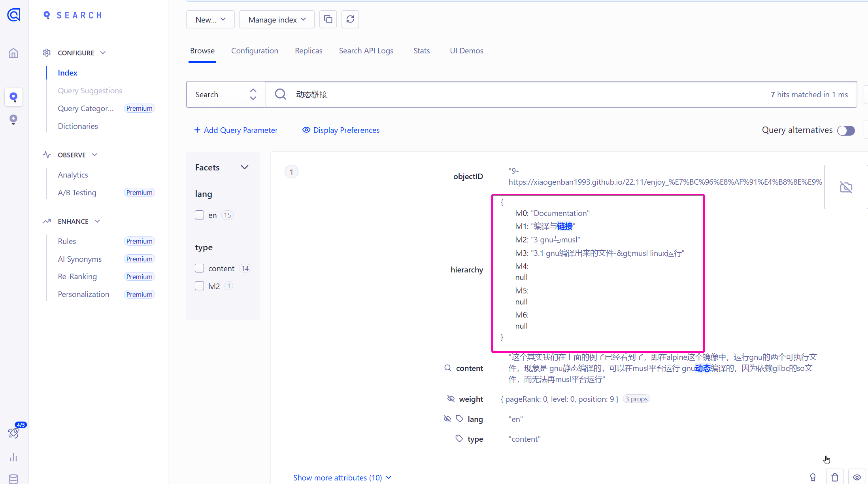Click the searchable magnifier icon beside content

[447, 368]
